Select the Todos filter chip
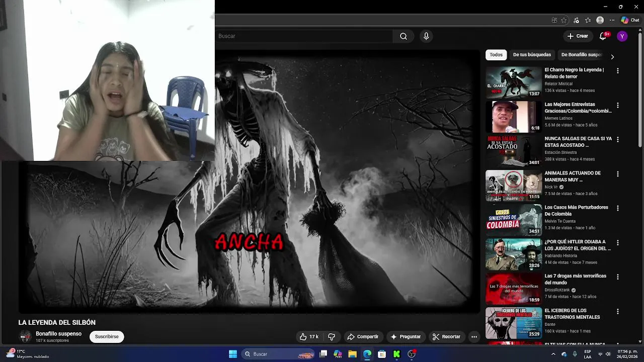 (496, 55)
